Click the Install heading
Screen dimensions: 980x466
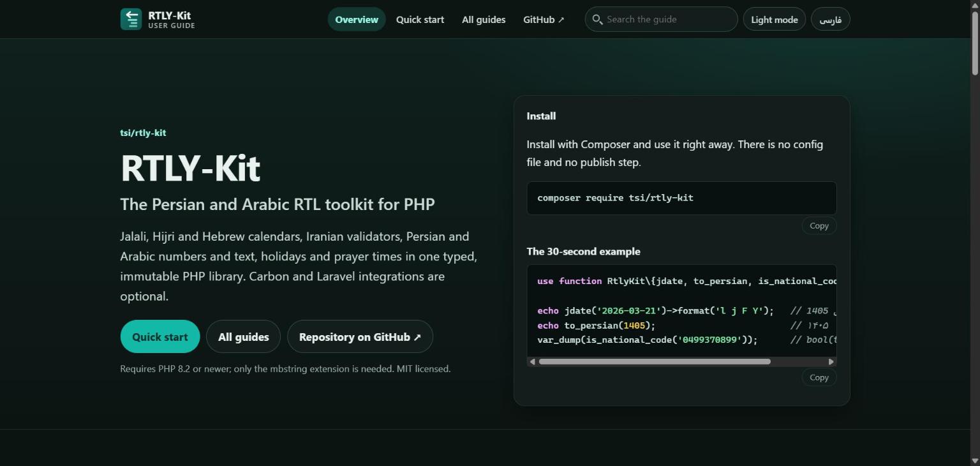tap(541, 116)
